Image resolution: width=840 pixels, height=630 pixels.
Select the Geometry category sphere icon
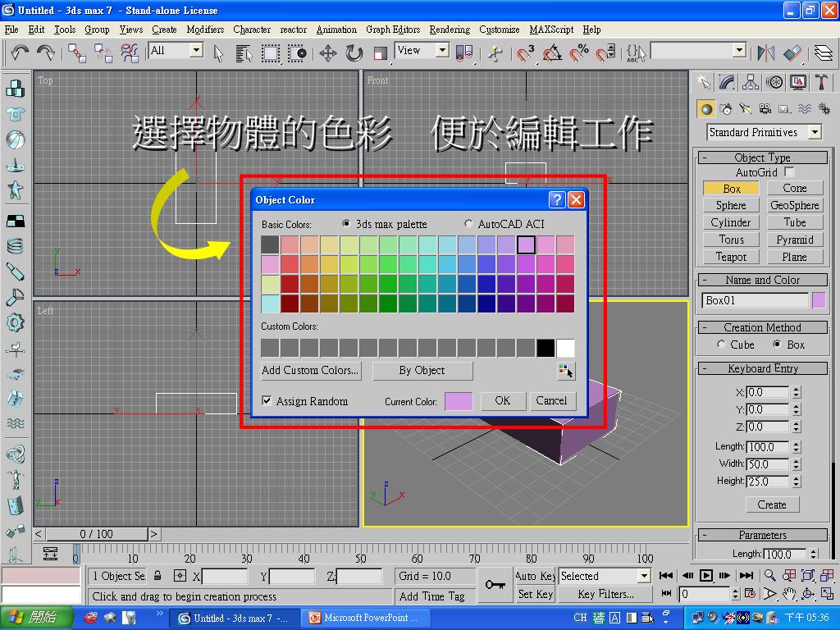pos(706,109)
